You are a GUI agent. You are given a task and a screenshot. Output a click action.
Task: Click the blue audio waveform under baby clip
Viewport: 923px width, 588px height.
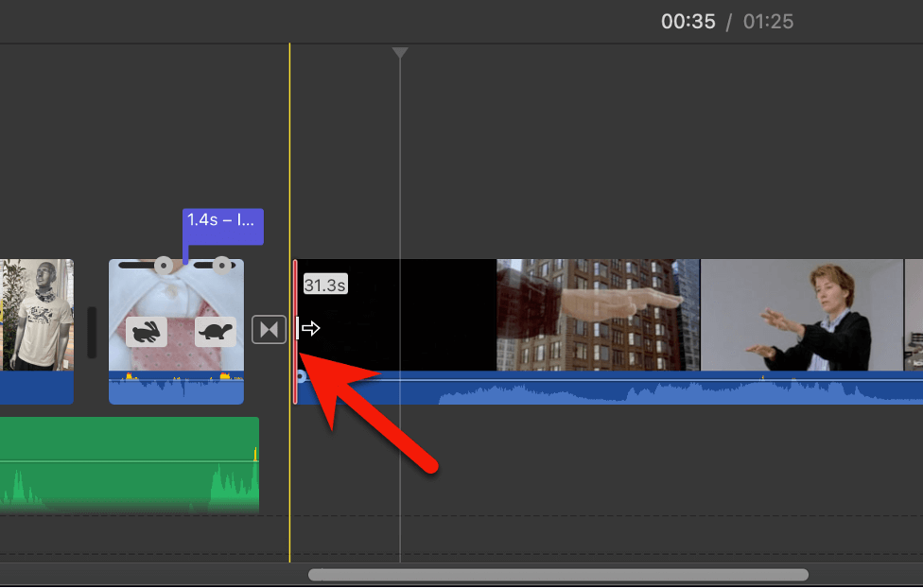click(x=177, y=388)
